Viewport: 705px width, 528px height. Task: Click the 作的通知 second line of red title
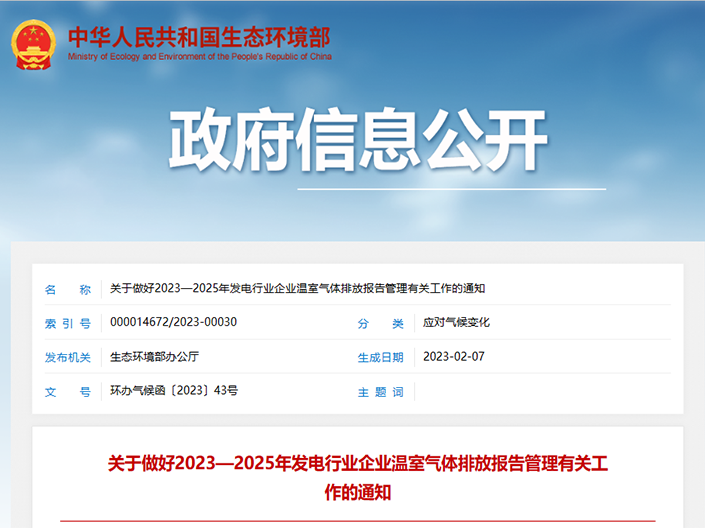coord(357,492)
